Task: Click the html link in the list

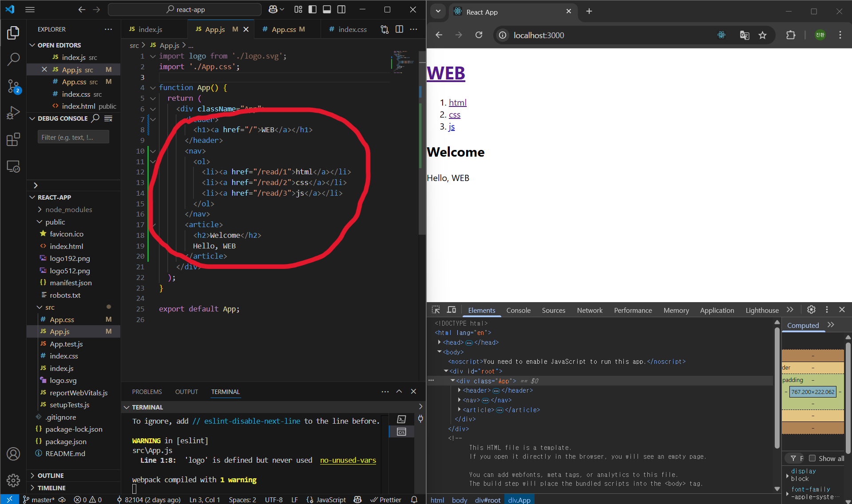Action: [457, 102]
